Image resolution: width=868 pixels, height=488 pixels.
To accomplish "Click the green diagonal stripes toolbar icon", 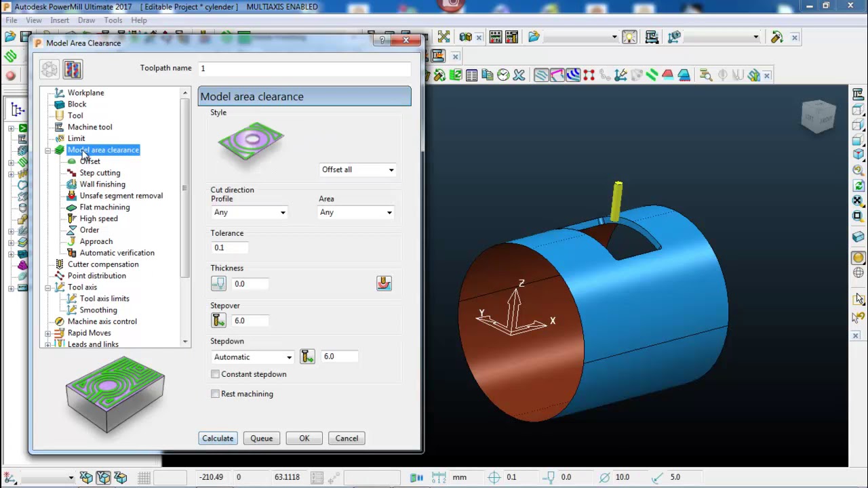I will (652, 75).
